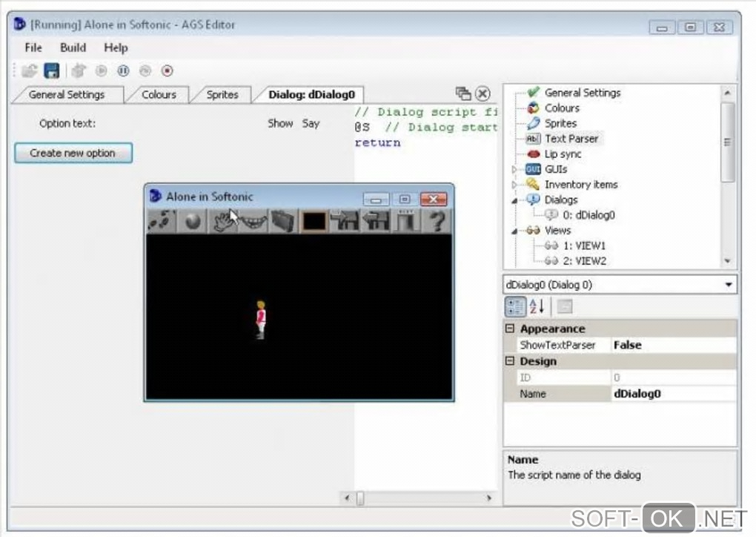Image resolution: width=756 pixels, height=537 pixels.
Task: Select the Dialog: dDialog0 tab
Action: tap(311, 94)
